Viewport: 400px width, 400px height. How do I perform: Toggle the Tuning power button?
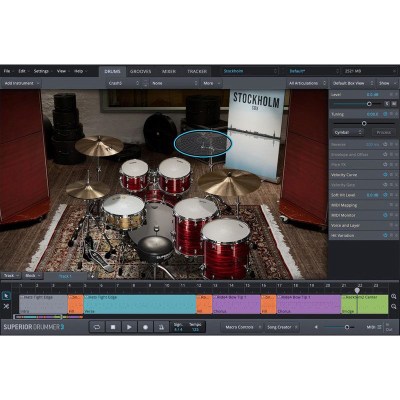[385, 114]
